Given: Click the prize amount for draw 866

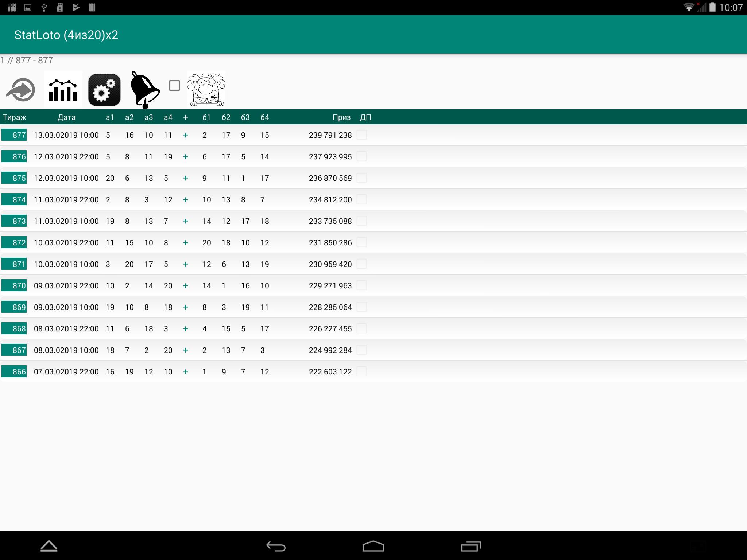Looking at the screenshot, I should pos(329,370).
